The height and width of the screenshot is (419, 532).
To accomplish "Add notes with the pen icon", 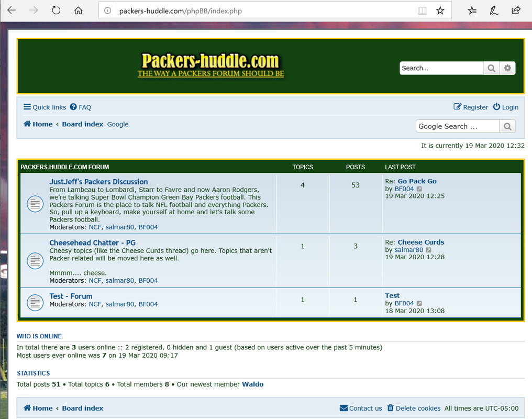I will tap(494, 11).
